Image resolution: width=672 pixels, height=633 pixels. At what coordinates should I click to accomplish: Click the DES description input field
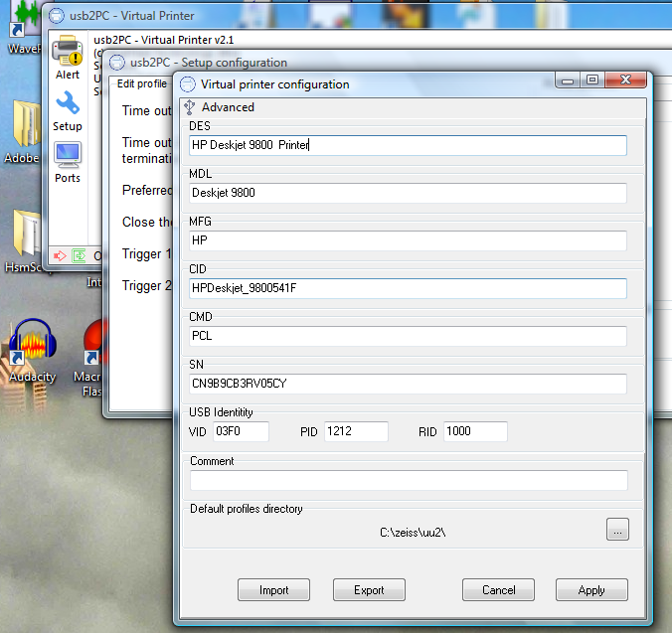pyautogui.click(x=408, y=145)
